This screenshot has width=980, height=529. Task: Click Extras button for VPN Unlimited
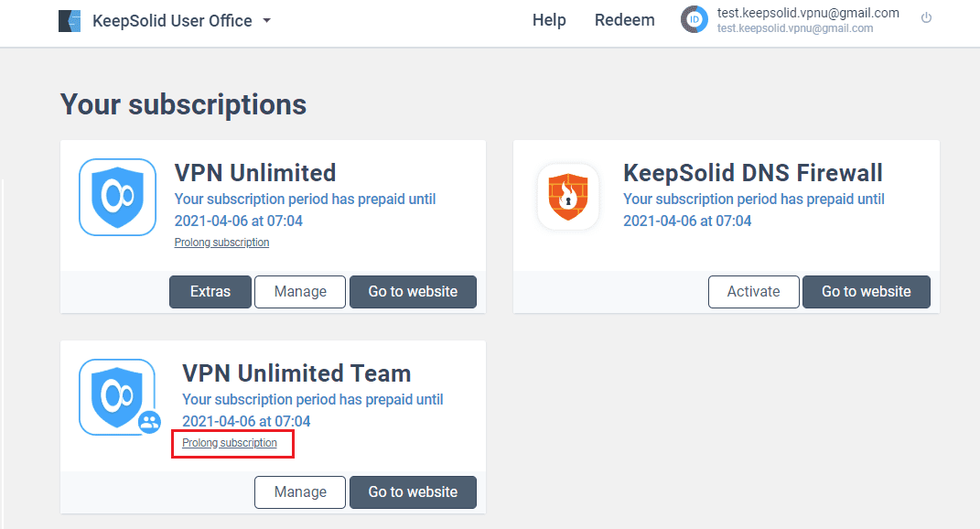click(210, 291)
